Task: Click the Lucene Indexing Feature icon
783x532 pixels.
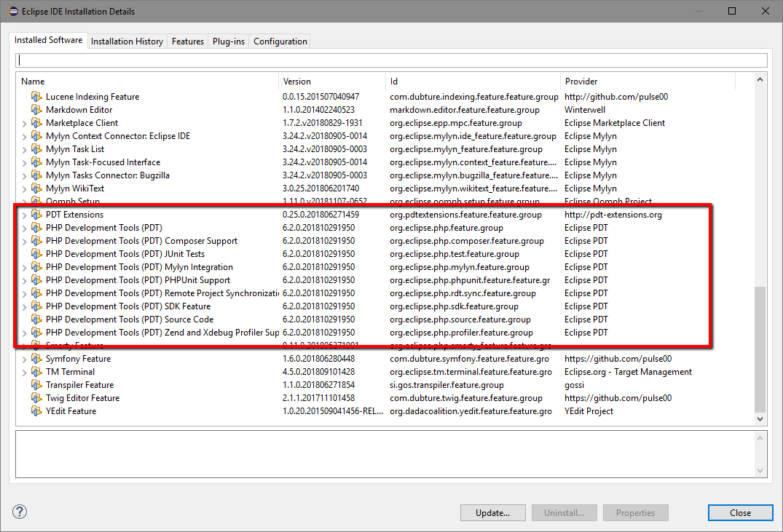Action: point(36,97)
